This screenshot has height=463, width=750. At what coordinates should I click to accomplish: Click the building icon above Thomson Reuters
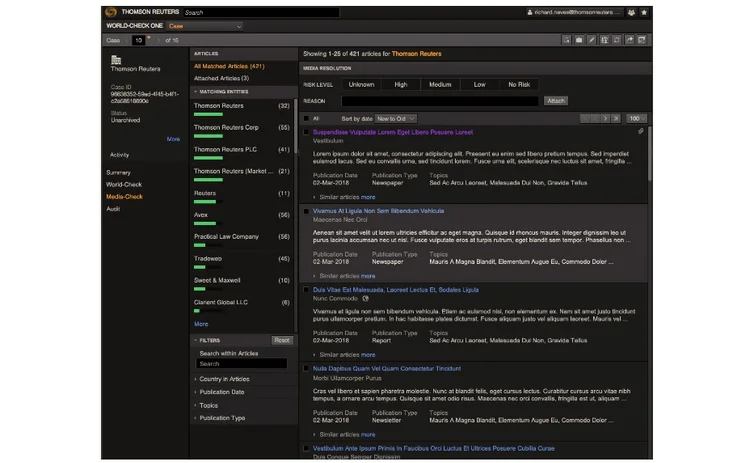(116, 60)
